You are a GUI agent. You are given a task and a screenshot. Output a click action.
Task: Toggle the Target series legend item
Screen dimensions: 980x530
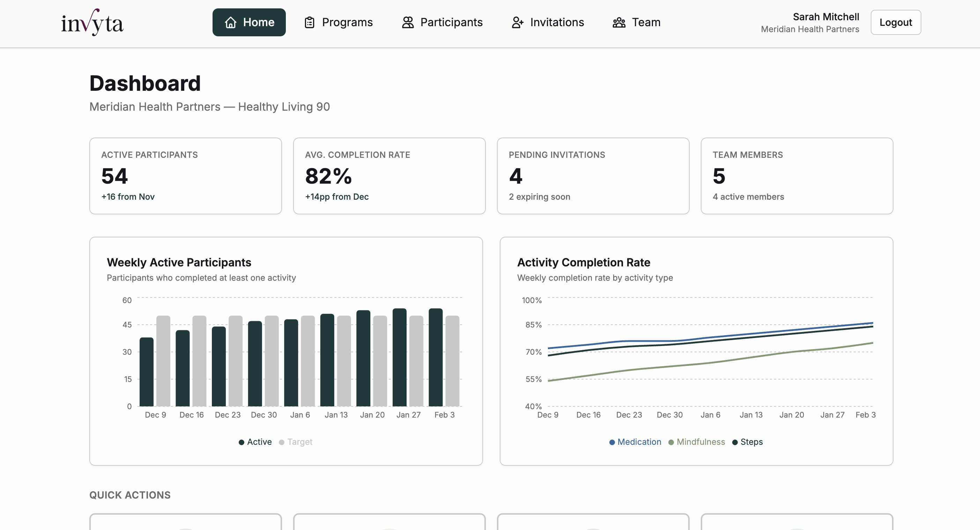tap(296, 442)
